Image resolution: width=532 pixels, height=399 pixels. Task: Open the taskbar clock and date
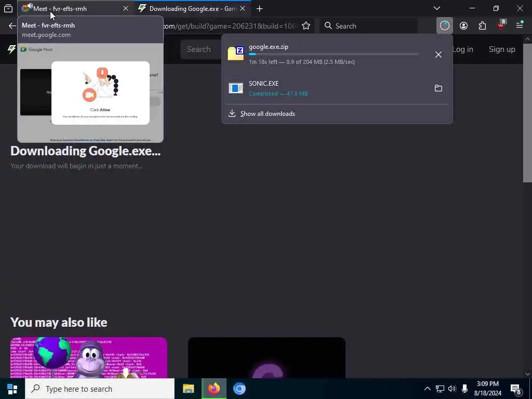point(487,389)
